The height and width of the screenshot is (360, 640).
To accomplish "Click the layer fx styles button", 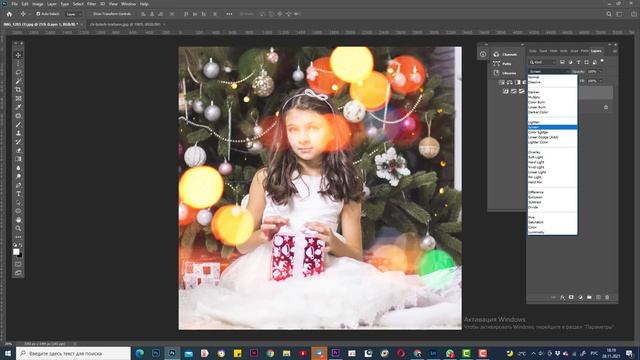I will coord(562,298).
